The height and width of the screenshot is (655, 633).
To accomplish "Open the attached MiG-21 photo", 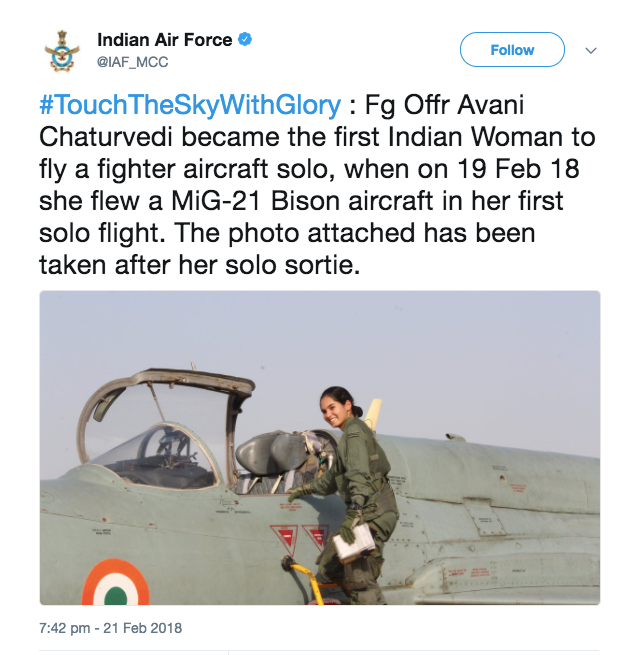I will [320, 447].
